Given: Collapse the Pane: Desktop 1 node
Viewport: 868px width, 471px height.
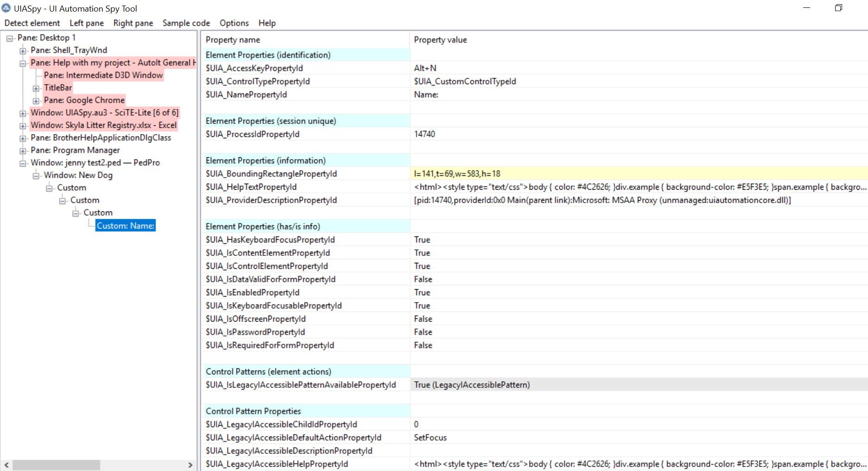Looking at the screenshot, I should pos(9,38).
